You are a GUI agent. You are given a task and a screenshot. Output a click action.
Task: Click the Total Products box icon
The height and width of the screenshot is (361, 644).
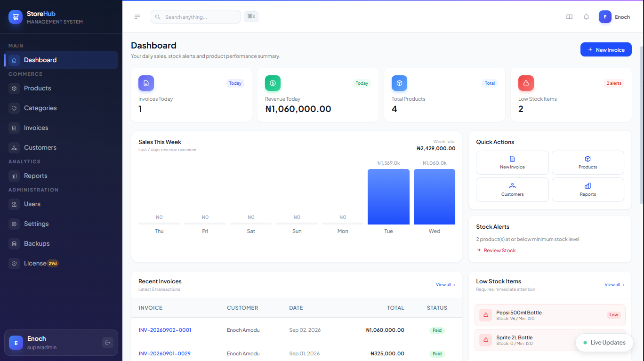[399, 83]
